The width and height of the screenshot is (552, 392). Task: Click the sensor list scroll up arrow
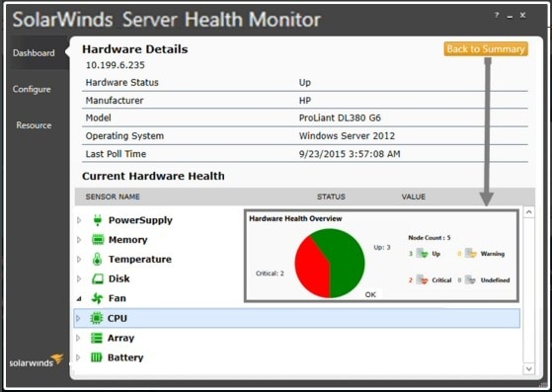point(528,212)
